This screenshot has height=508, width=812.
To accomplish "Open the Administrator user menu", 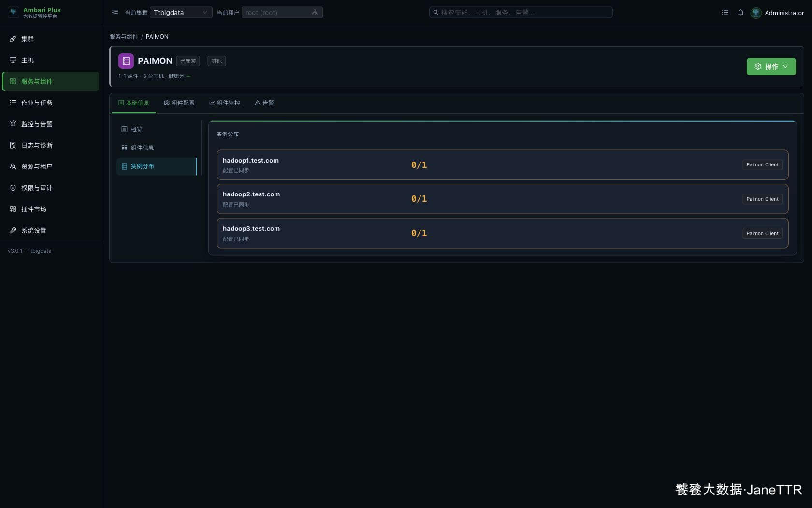I will (x=777, y=13).
